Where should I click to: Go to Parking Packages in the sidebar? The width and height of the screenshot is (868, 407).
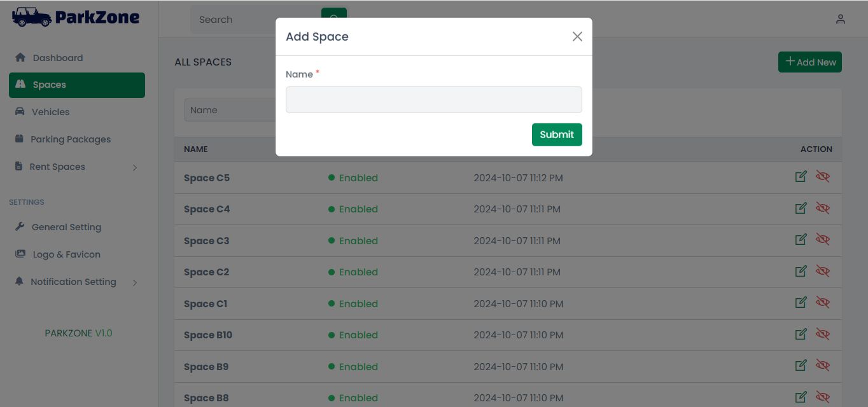(70, 139)
